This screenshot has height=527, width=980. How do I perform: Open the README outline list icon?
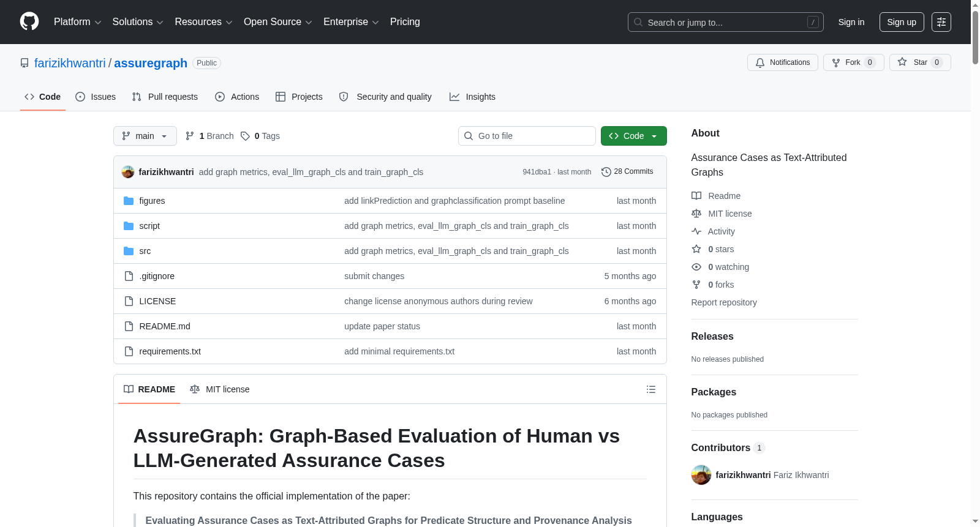coord(651,389)
